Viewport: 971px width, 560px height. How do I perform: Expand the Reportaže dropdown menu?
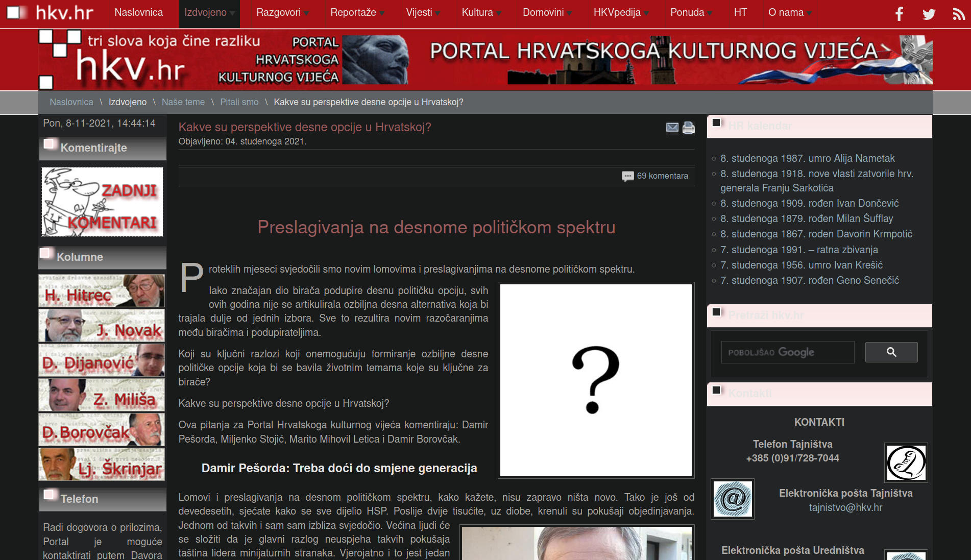click(357, 13)
